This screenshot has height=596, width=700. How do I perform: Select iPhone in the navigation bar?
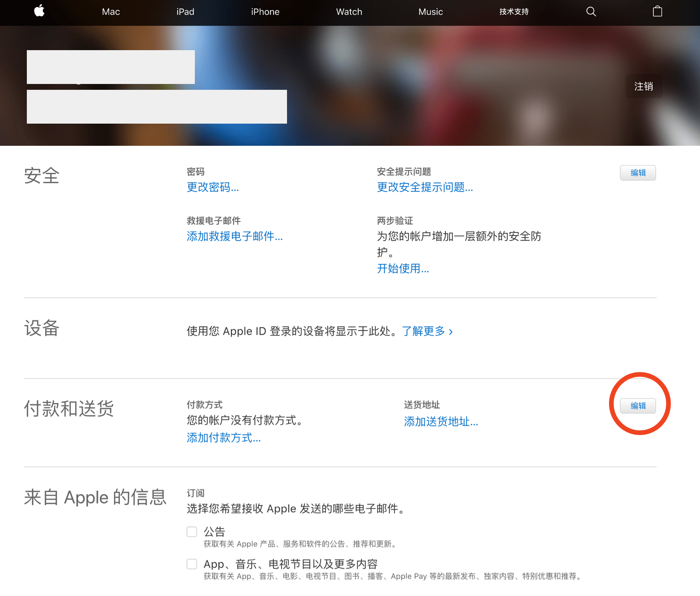(x=265, y=12)
